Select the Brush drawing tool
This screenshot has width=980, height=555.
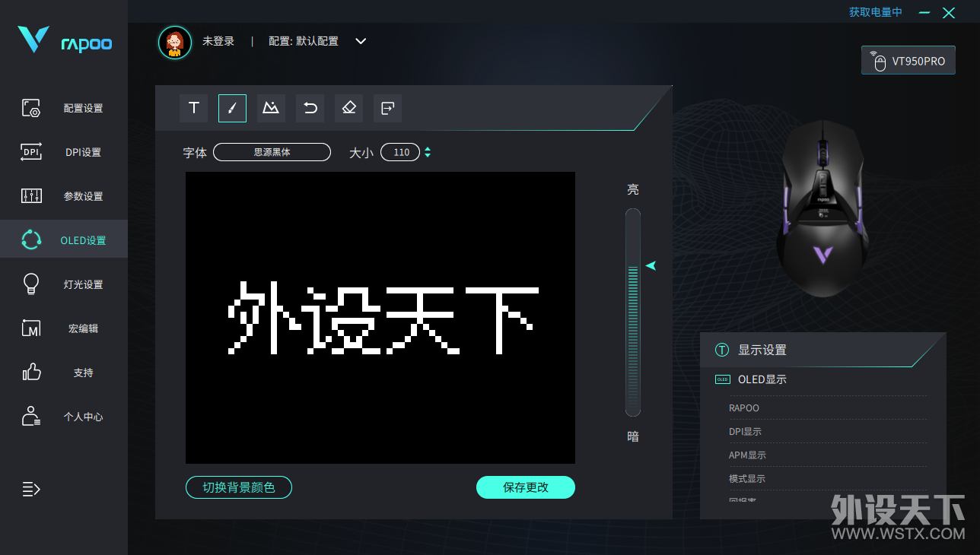233,108
